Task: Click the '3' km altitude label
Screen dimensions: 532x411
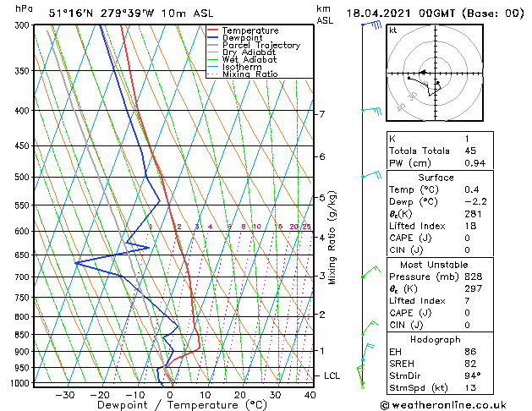Action: coord(322,276)
